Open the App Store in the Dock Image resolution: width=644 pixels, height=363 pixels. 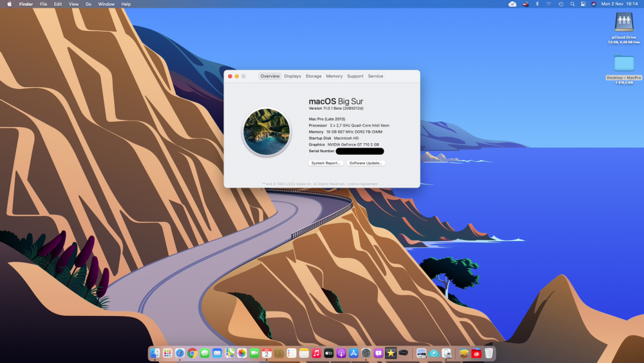[354, 353]
